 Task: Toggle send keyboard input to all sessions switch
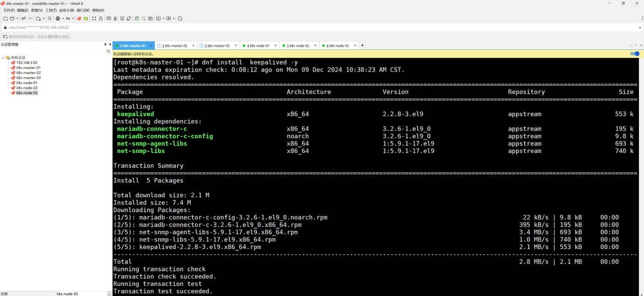click(634, 53)
